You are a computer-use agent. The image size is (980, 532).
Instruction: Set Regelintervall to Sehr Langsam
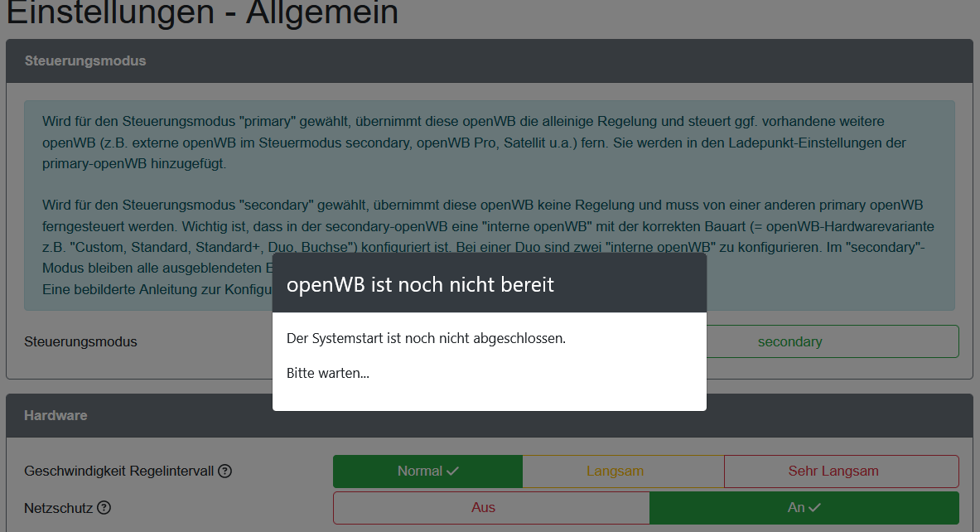pos(842,472)
